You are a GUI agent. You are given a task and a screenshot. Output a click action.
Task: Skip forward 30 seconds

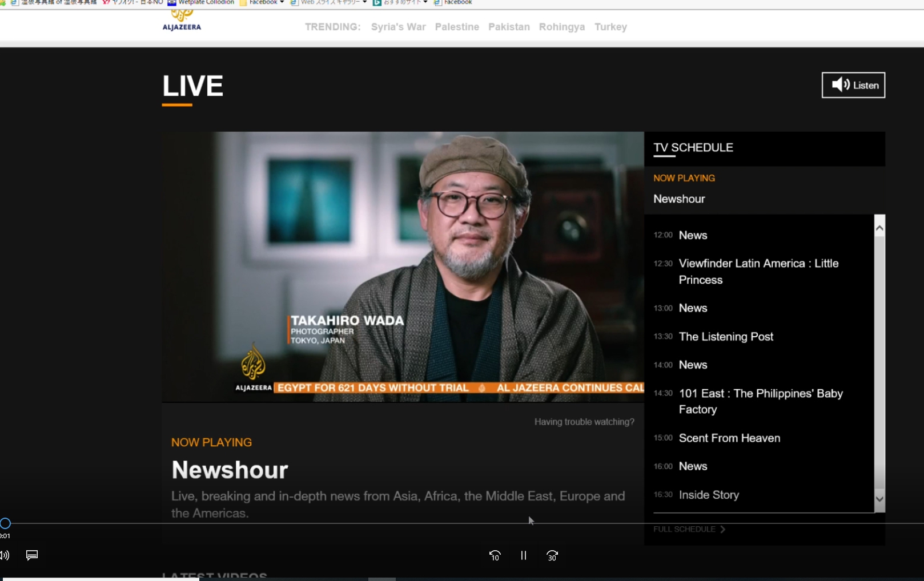pyautogui.click(x=552, y=555)
